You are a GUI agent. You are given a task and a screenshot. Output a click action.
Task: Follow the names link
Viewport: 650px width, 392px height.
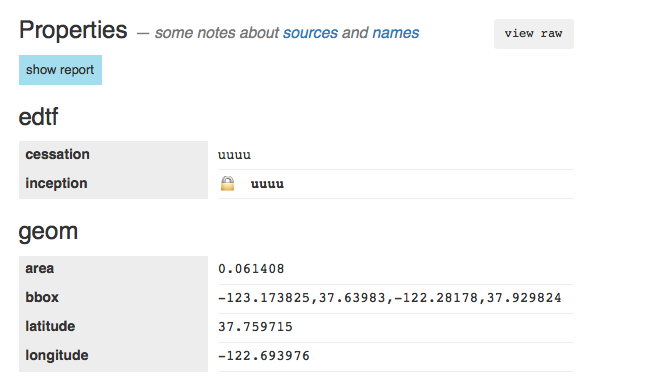(396, 33)
